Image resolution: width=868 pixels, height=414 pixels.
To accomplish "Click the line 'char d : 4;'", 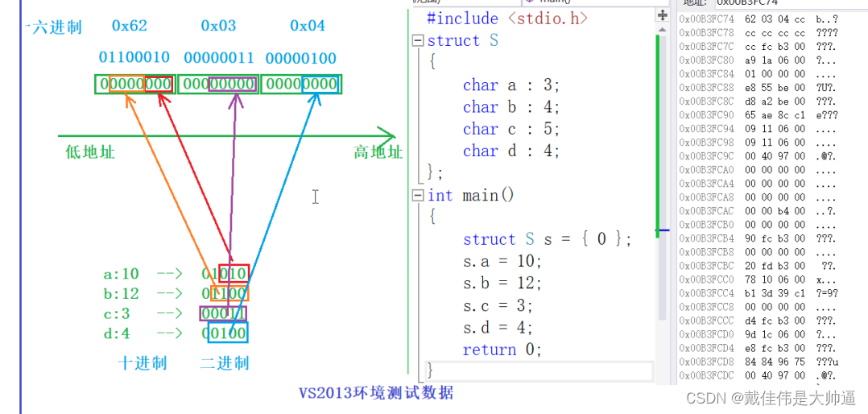I will [511, 151].
